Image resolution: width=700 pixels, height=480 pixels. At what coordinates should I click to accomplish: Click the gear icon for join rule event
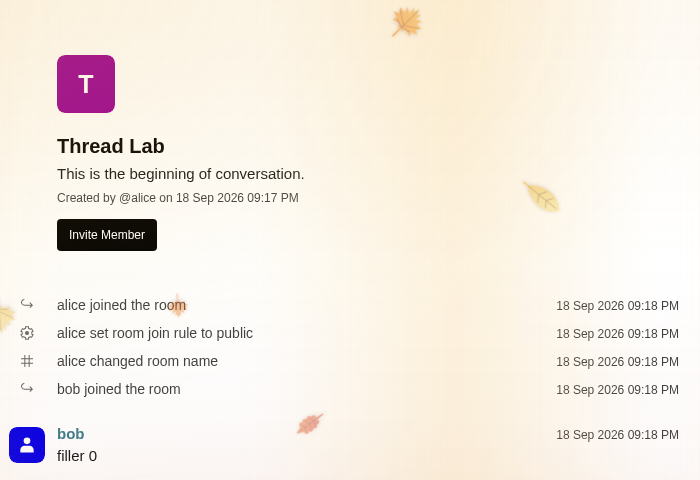tap(27, 333)
